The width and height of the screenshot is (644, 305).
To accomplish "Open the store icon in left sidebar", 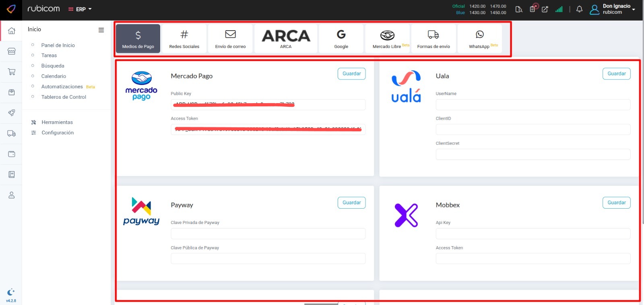I will [x=12, y=51].
